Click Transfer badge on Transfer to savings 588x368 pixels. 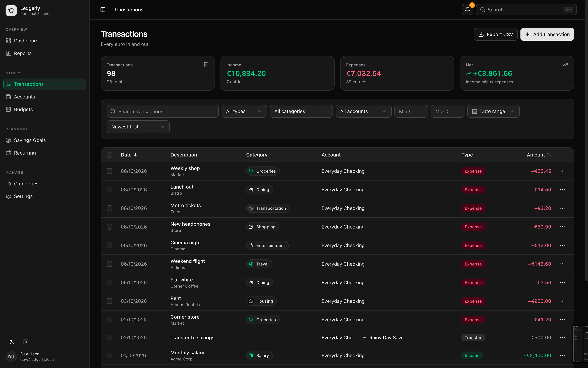point(473,338)
